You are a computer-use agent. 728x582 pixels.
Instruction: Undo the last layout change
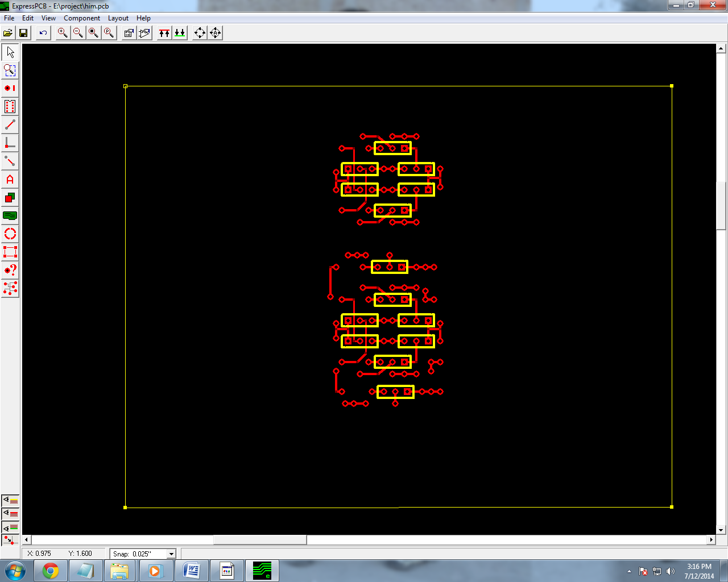[42, 32]
